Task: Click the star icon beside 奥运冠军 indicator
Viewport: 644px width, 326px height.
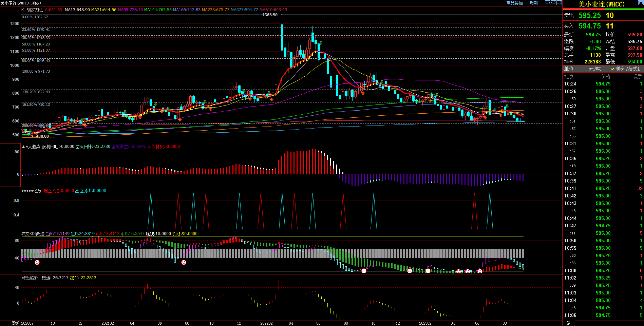Action: point(23,278)
